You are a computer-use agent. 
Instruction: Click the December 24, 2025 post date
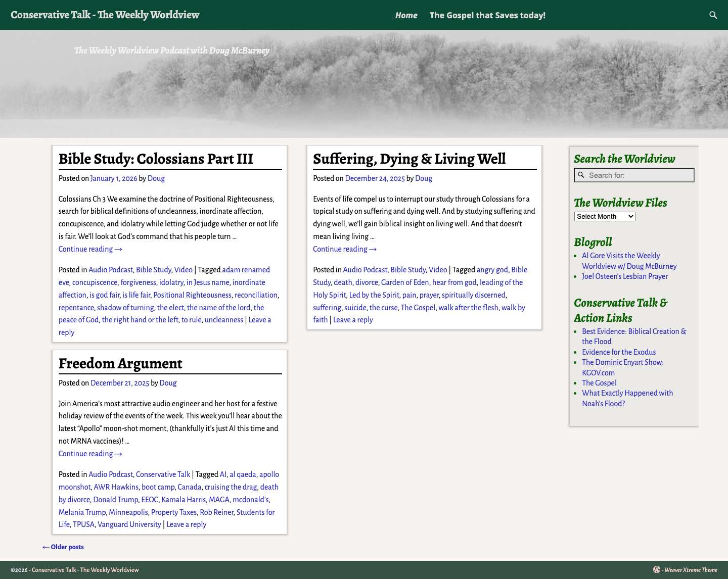click(375, 178)
